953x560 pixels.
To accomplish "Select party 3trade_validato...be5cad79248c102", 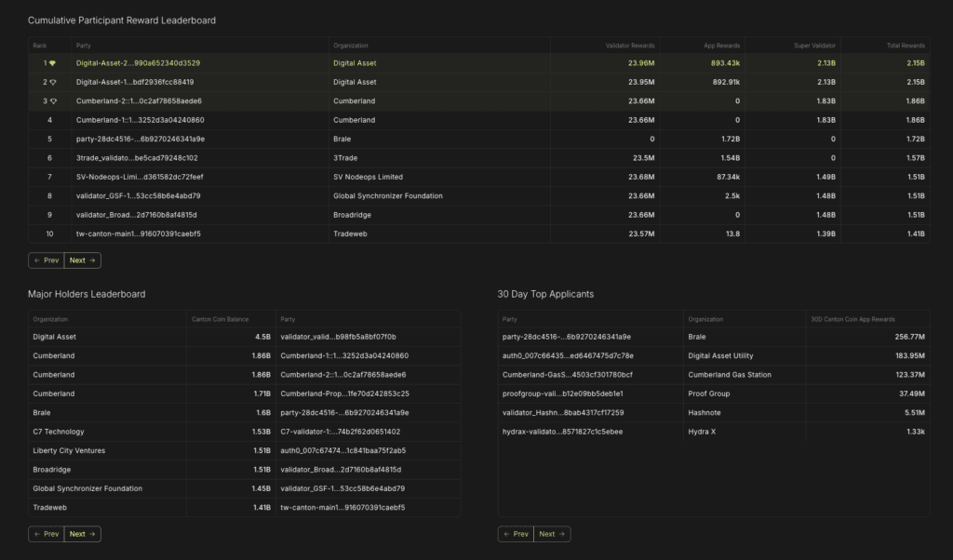I will pos(137,158).
